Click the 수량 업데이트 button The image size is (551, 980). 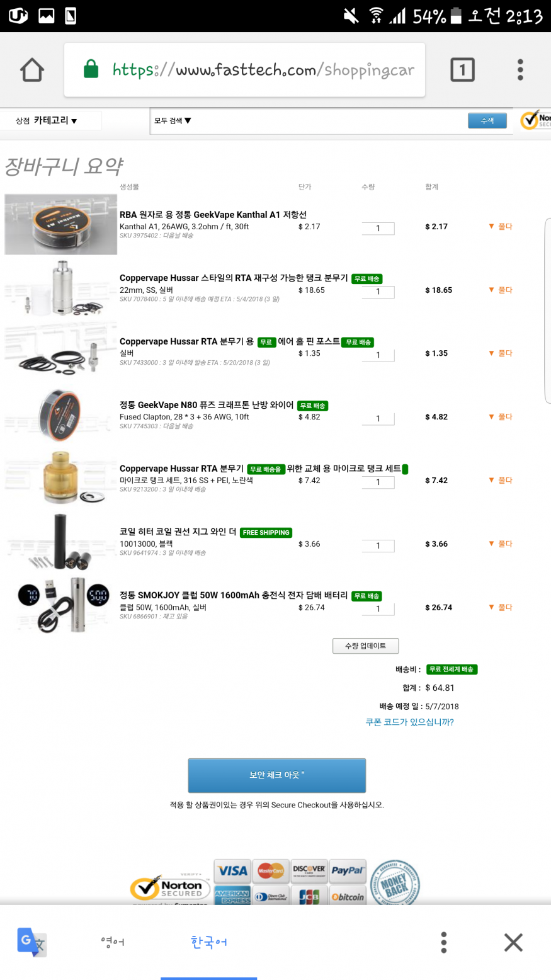click(x=366, y=646)
